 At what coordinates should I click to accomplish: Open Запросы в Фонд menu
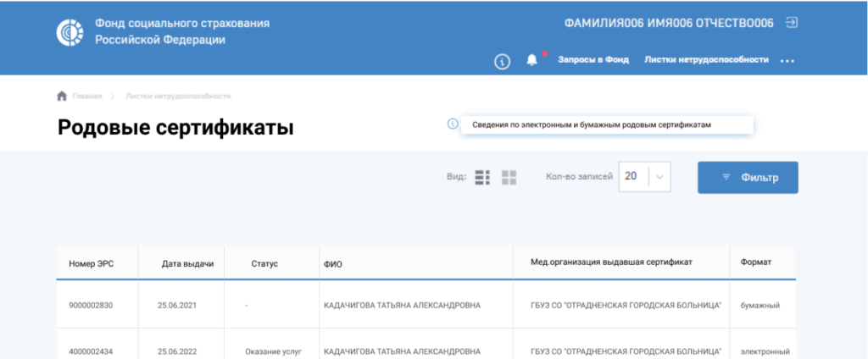coord(593,60)
